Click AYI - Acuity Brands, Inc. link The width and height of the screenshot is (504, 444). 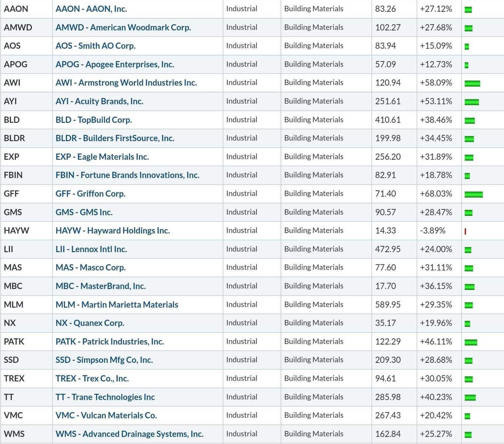(x=99, y=101)
